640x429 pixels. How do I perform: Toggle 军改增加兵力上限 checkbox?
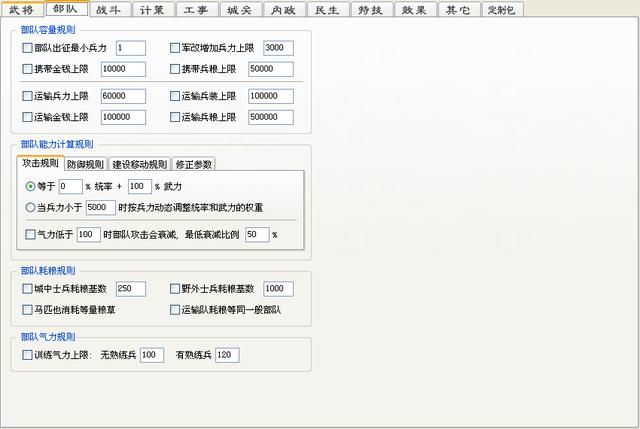(175, 48)
